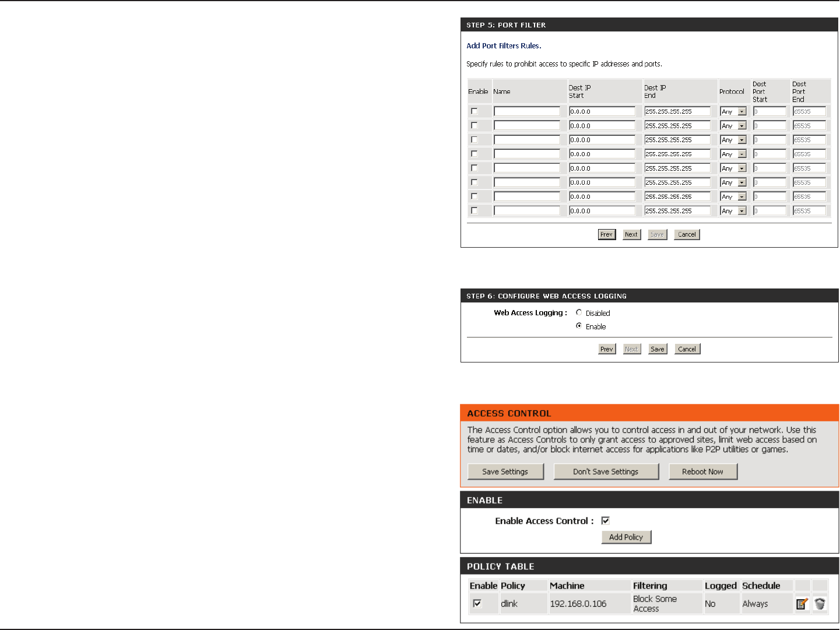
Task: Click Don't Save Settings button
Action: coord(606,471)
